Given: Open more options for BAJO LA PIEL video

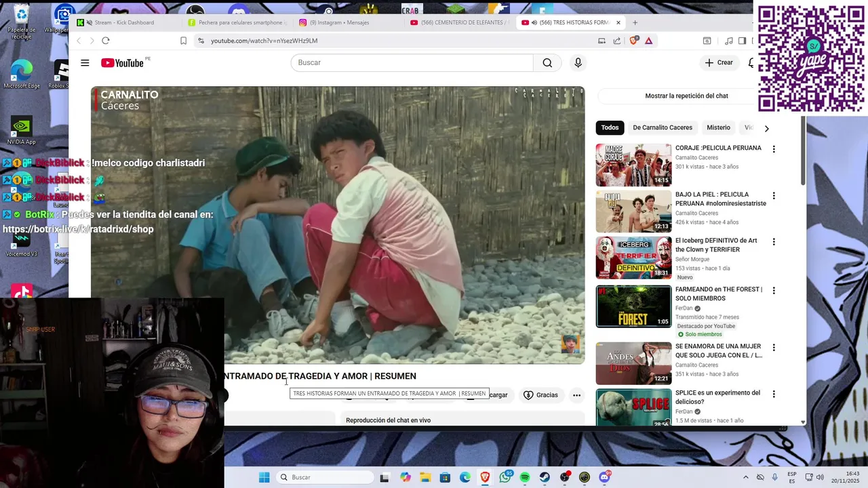Looking at the screenshot, I should pos(774,196).
